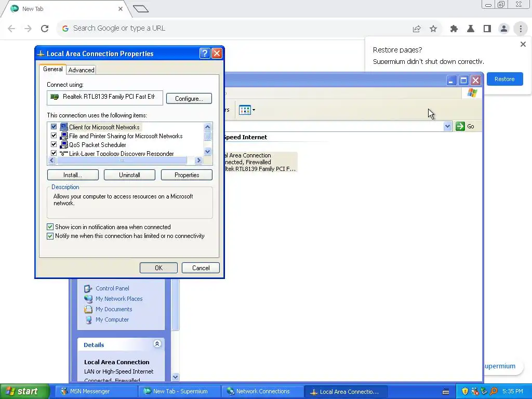Toggle Link-Layer Topology Discovery Responder checkbox
The image size is (532, 399).
coord(54,153)
